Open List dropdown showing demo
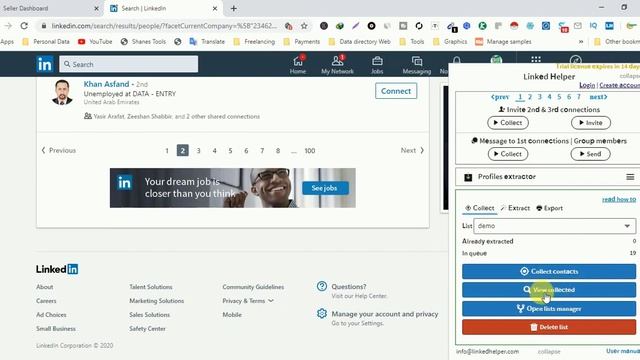Image resolution: width=640 pixels, height=360 pixels. coord(554,226)
